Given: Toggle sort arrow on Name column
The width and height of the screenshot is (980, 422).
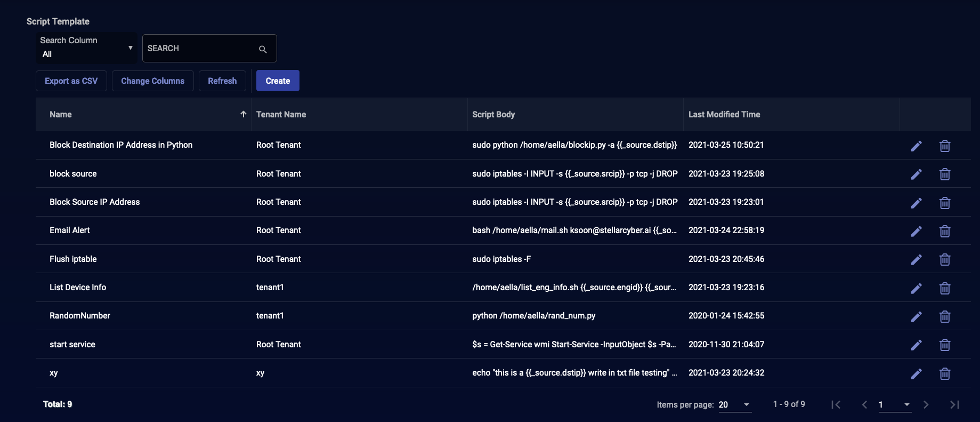Looking at the screenshot, I should tap(243, 114).
